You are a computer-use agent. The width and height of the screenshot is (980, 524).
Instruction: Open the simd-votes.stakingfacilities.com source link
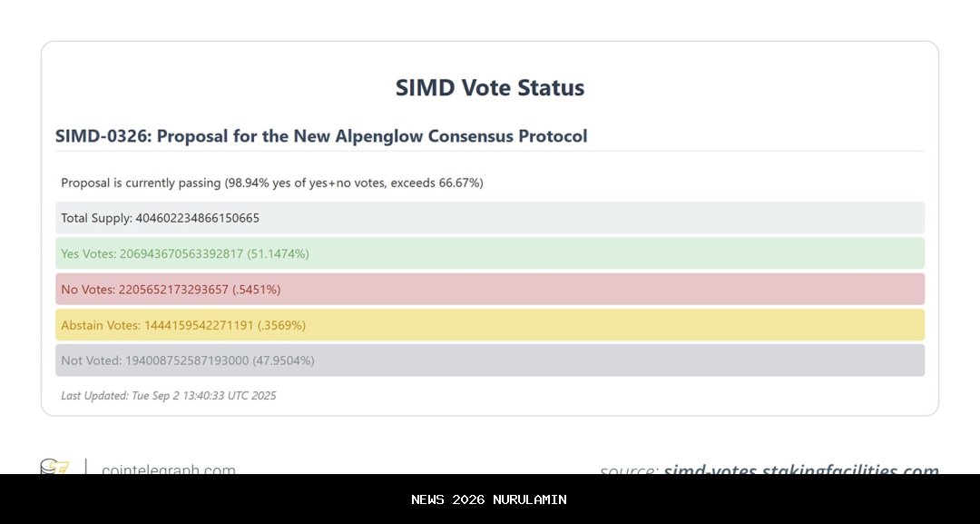[801, 470]
